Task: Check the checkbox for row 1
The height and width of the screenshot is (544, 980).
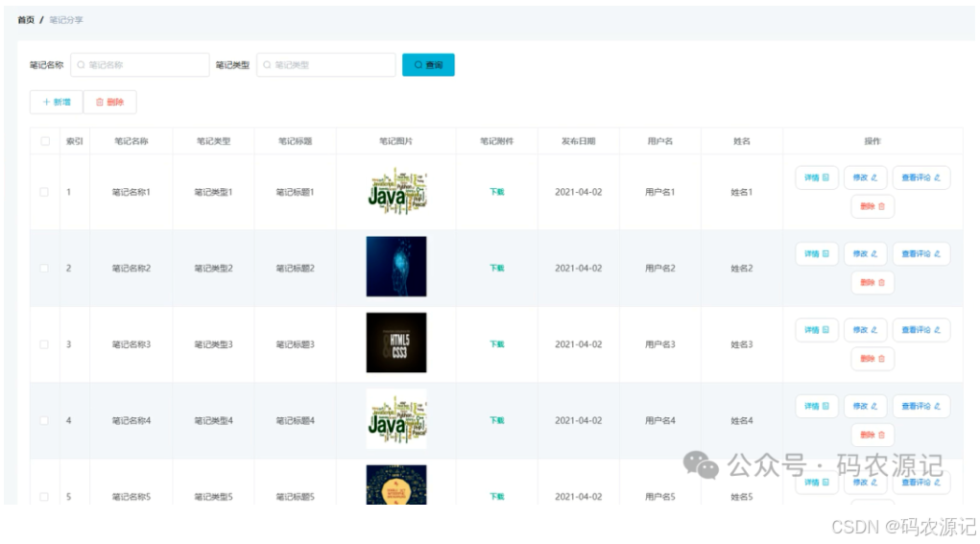Action: (x=44, y=192)
